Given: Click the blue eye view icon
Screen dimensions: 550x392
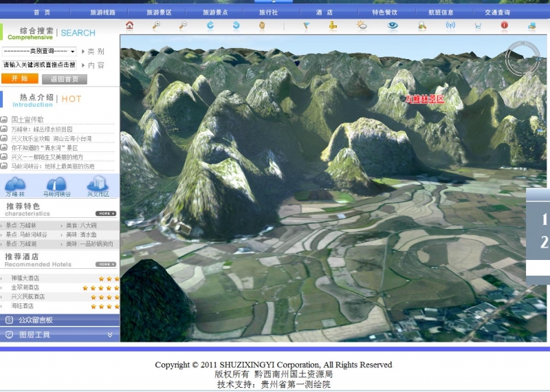Looking at the screenshot, I should coord(393,25).
